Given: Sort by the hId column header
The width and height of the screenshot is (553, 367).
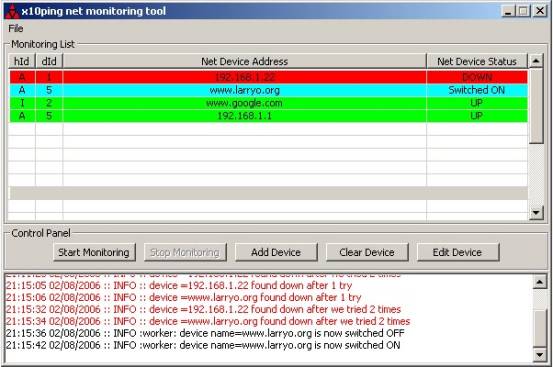Looking at the screenshot, I should 22,61.
